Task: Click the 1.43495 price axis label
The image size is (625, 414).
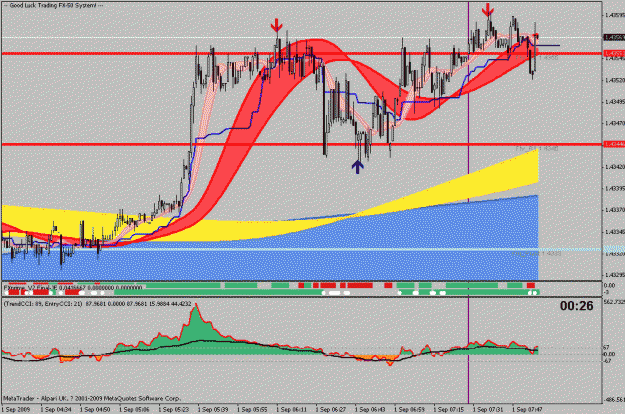Action: click(x=615, y=102)
